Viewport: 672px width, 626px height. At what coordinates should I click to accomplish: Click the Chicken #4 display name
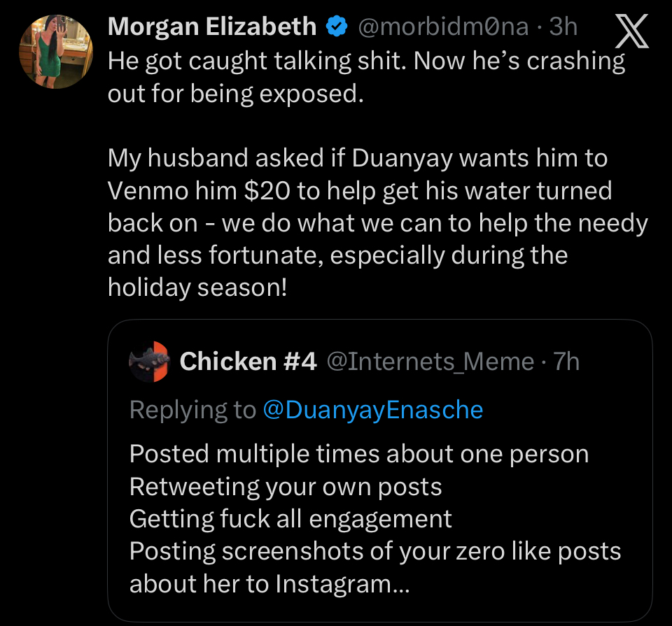(248, 361)
